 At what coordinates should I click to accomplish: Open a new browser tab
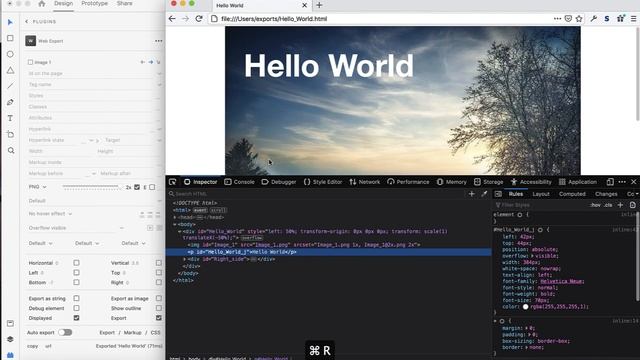[319, 5]
